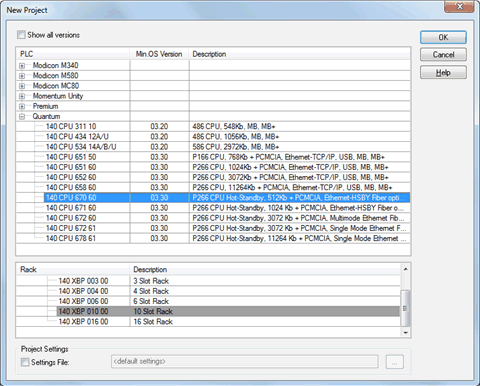The image size is (480, 386).
Task: Click the 'P166 CPU, 768Kb + PCMCIA' description
Action: (288, 157)
